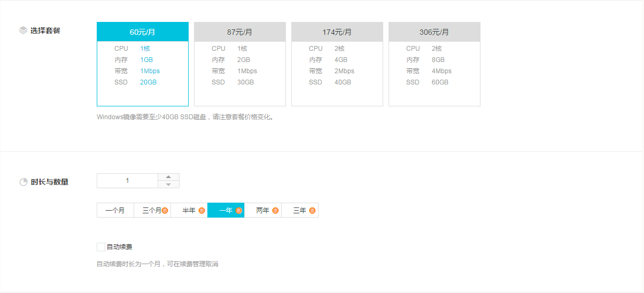The width and height of the screenshot is (644, 293).
Task: Click the stacked layers icon beside 选择套餐
Action: pos(23,30)
